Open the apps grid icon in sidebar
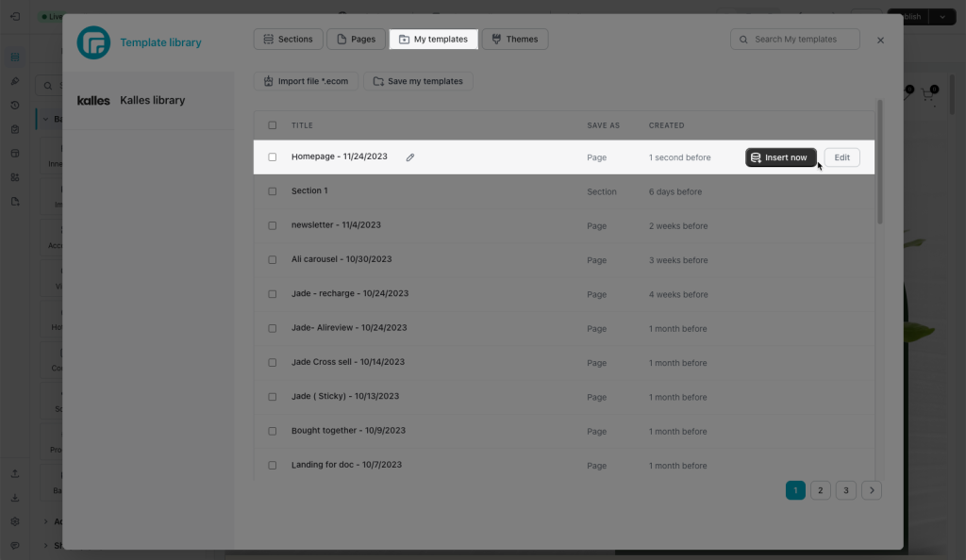Image resolution: width=966 pixels, height=560 pixels. pos(15,177)
